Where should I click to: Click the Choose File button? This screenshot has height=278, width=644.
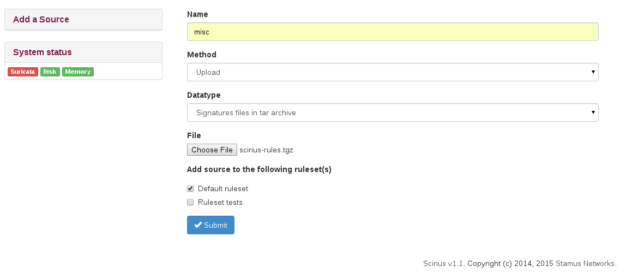click(212, 150)
